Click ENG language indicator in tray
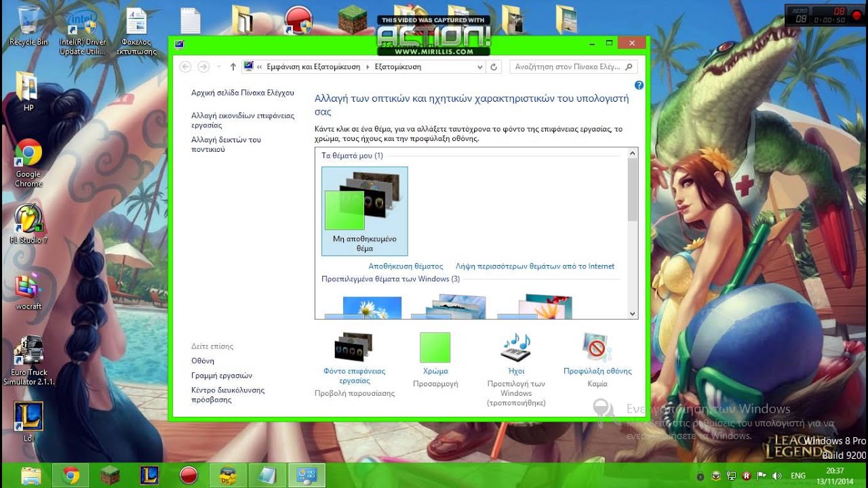868x488 pixels. coord(799,476)
